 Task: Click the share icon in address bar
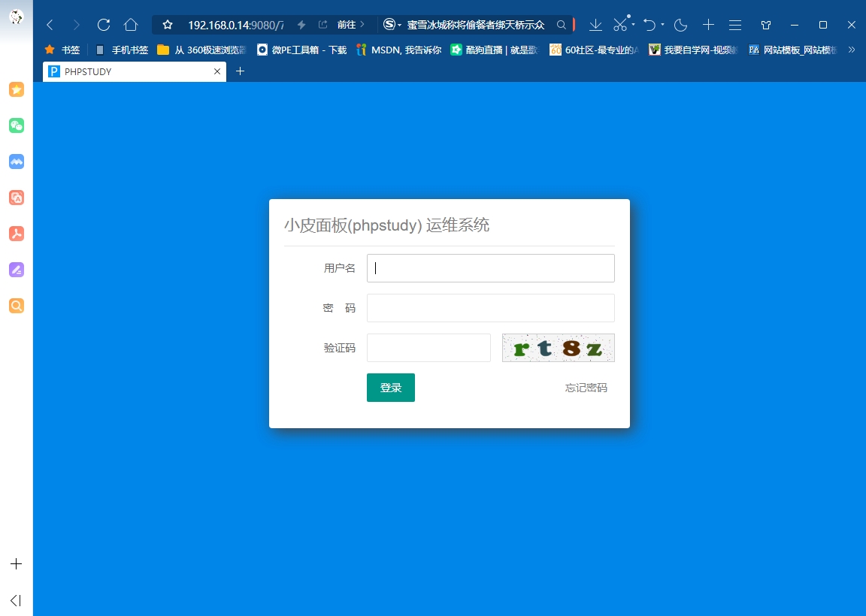point(323,25)
